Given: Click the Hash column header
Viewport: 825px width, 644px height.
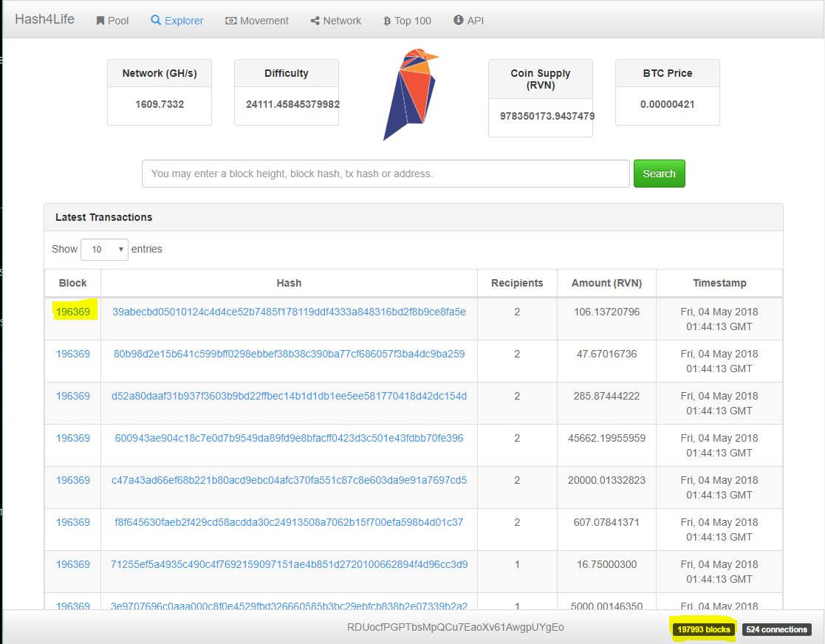Looking at the screenshot, I should click(289, 283).
